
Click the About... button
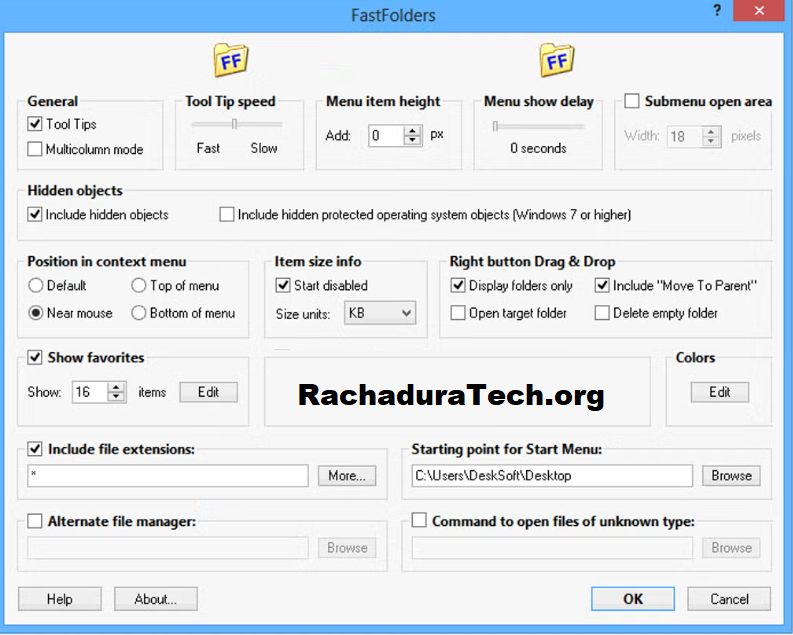(156, 599)
